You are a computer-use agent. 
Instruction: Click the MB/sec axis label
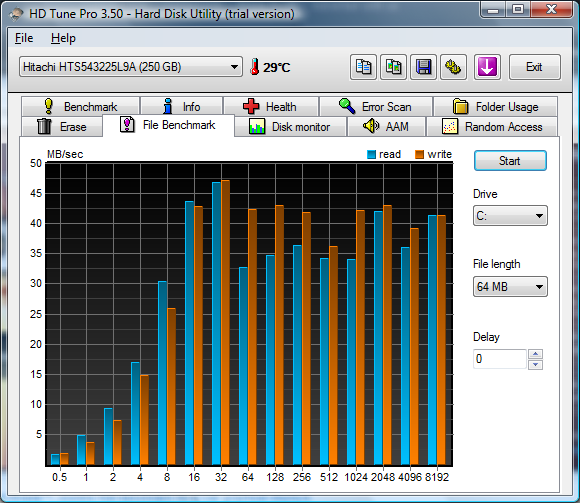pos(65,154)
